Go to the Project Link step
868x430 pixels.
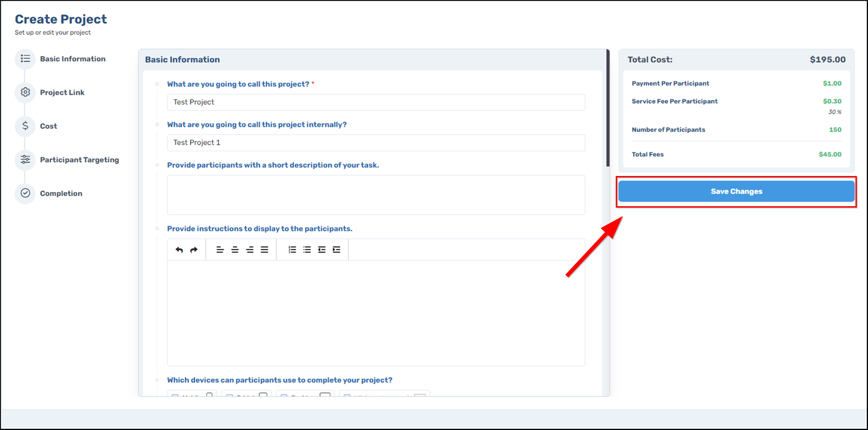(x=62, y=93)
